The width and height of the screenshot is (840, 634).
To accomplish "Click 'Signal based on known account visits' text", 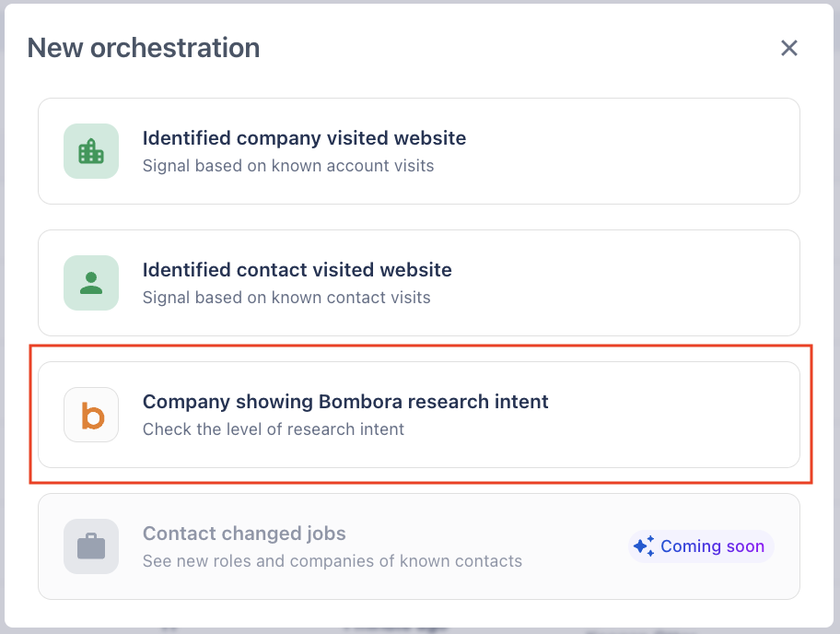I will (288, 166).
